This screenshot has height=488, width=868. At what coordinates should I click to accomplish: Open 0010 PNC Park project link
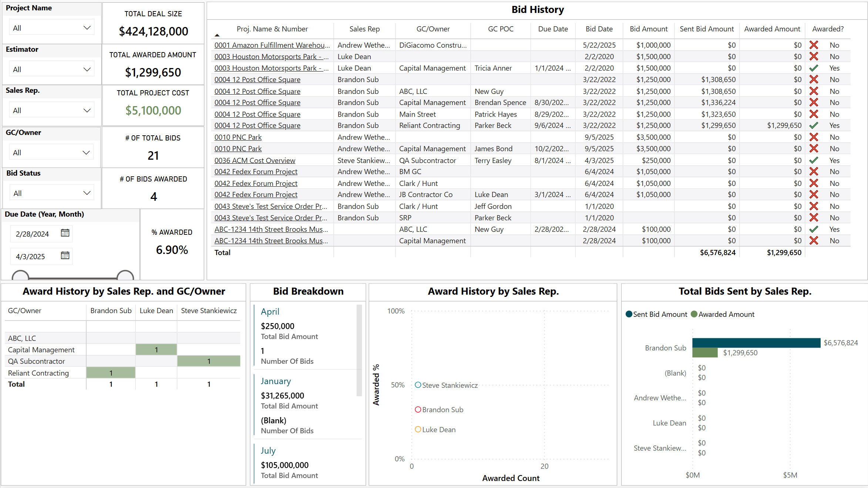[238, 137]
